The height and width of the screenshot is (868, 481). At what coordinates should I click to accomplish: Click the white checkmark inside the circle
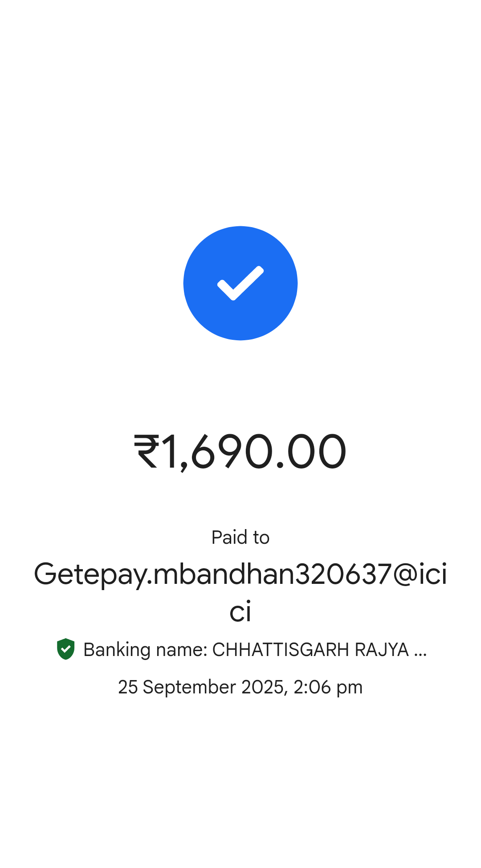[x=240, y=283]
